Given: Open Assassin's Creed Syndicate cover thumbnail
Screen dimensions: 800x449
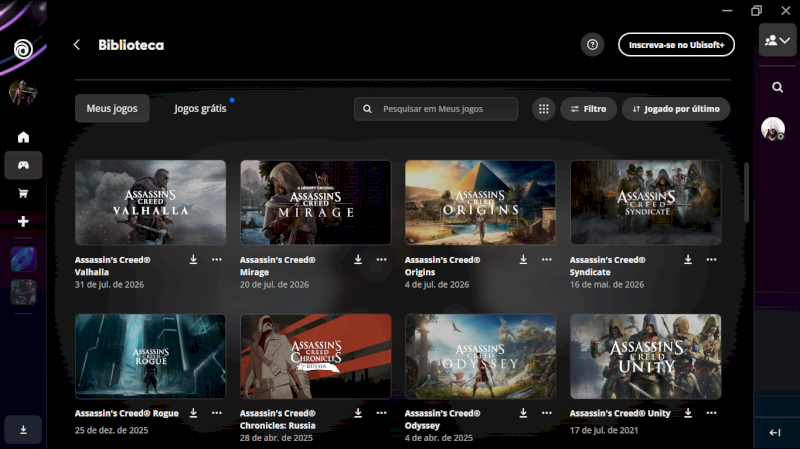Looking at the screenshot, I should 646,203.
